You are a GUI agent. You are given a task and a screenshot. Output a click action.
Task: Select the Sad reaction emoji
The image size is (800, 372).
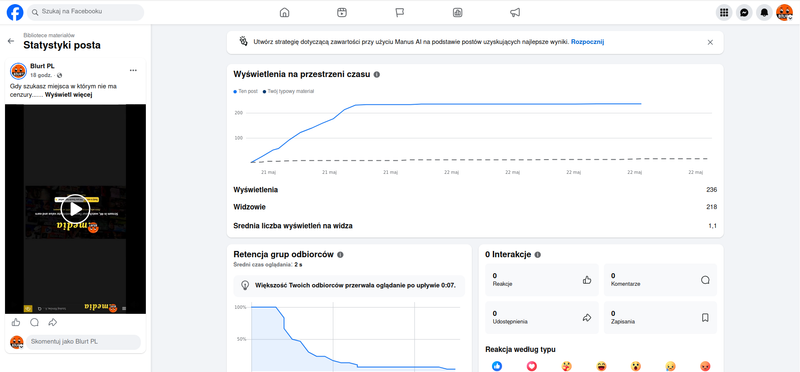pos(670,366)
